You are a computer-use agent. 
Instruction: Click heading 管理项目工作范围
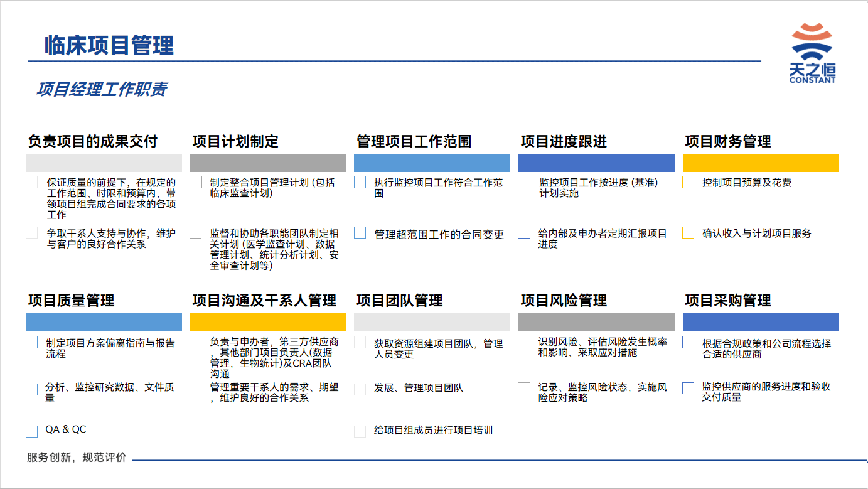[x=414, y=141]
